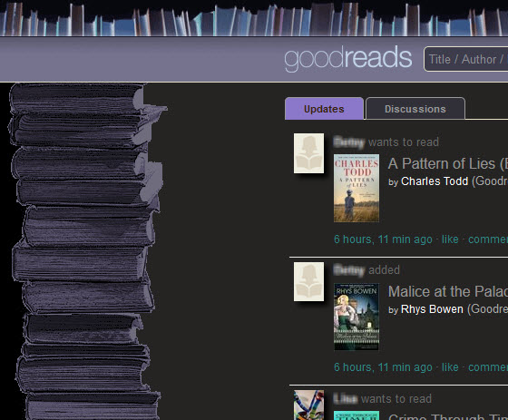Viewport: 508px width, 420px height.
Task: Like the Malice at the Palace update
Action: coord(450,367)
